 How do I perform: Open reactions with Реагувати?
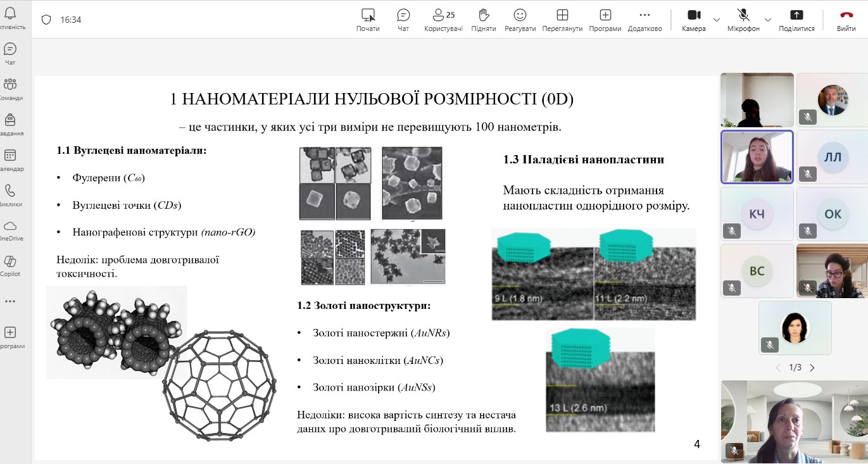click(x=520, y=20)
